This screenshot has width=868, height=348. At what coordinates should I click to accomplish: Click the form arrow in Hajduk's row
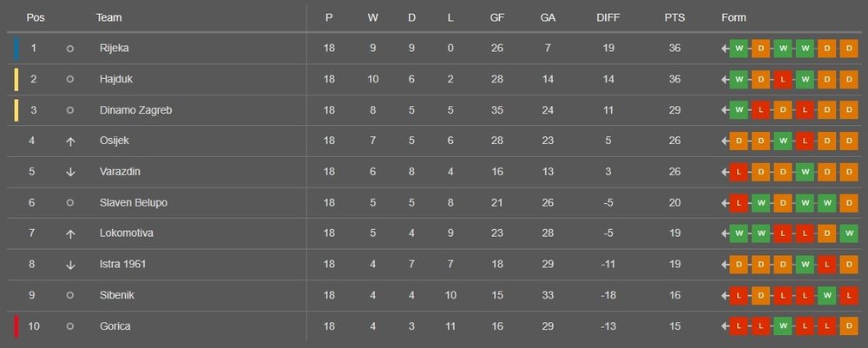(725, 80)
